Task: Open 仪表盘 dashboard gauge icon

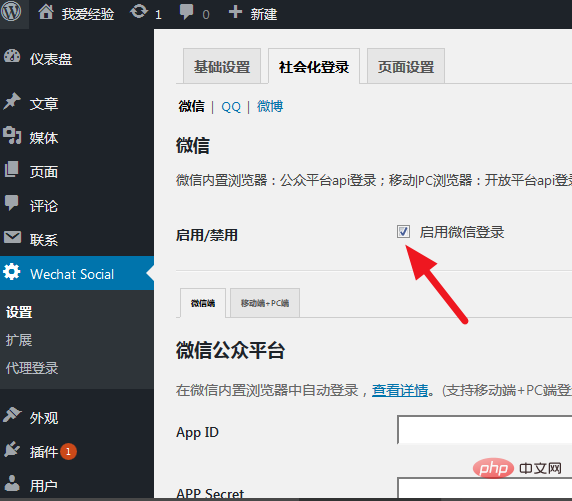Action: pos(12,57)
